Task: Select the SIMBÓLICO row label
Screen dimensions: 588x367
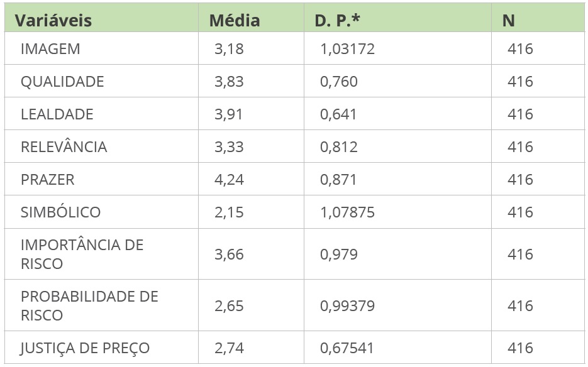Action: coord(60,212)
